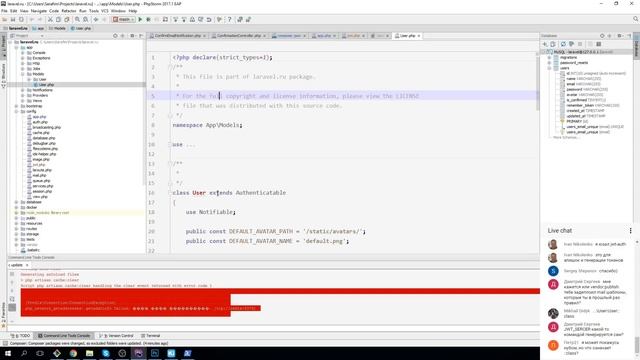640x360 pixels.
Task: Click the Copy toolbar icon
Action: [x=58, y=19]
